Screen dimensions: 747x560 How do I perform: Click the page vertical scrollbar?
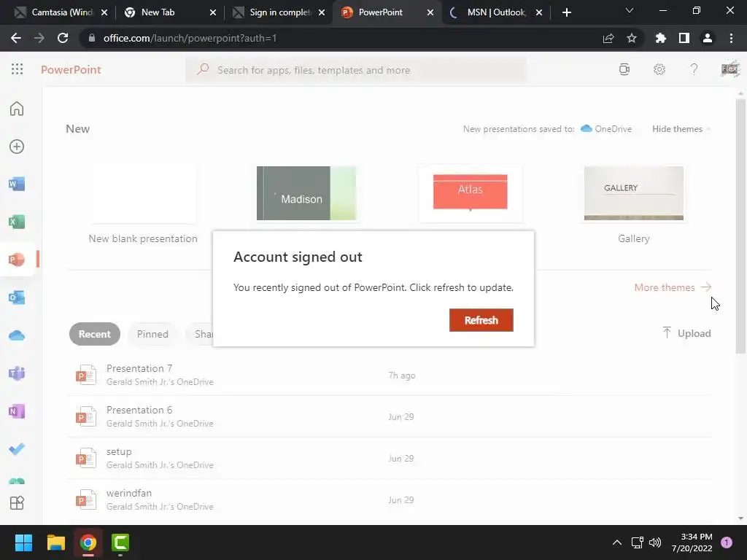[x=740, y=226]
